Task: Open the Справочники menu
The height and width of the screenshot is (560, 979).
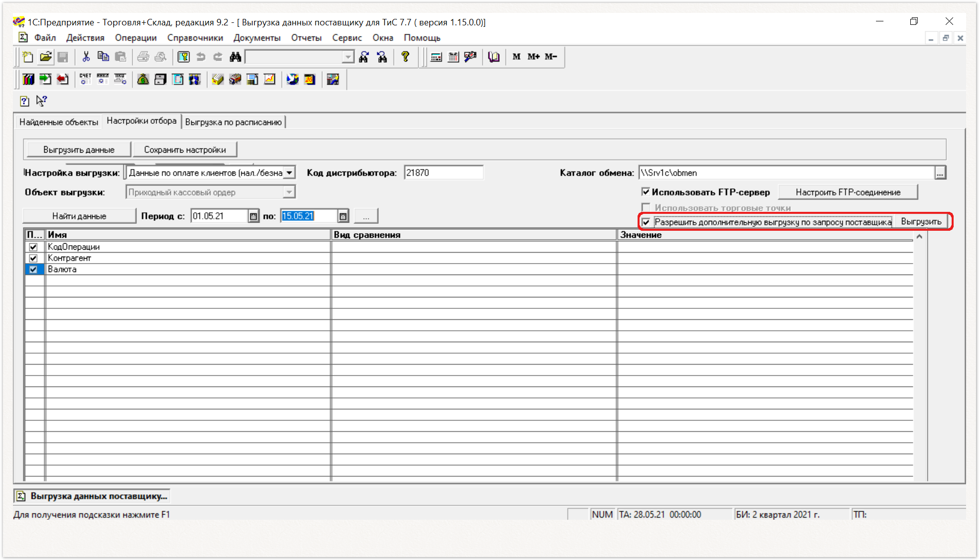Action: pyautogui.click(x=195, y=38)
